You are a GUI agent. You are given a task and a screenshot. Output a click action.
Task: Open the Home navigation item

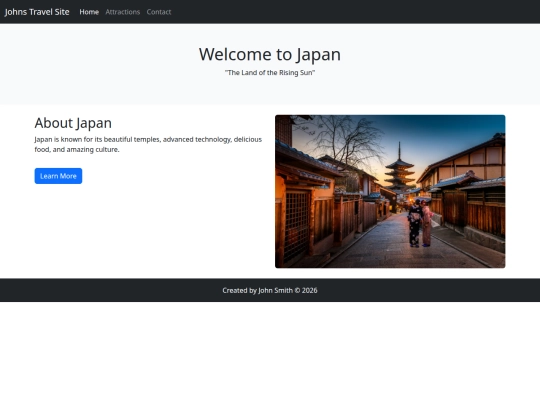point(89,12)
